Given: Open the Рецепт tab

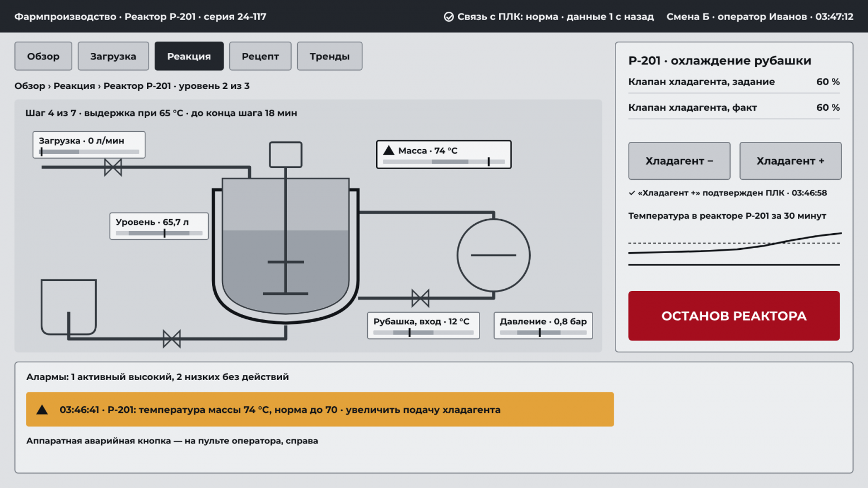Looking at the screenshot, I should pos(260,56).
